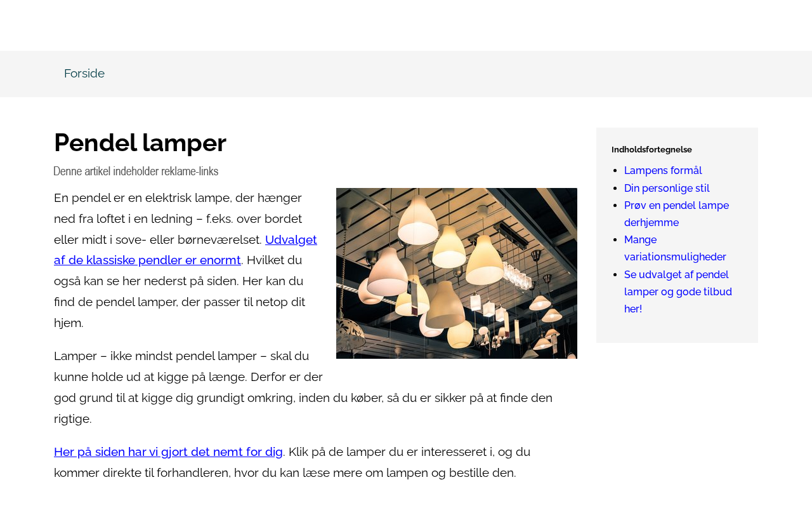Open 'Her på siden har vi gjort det nemt' link
The height and width of the screenshot is (508, 812).
[x=168, y=451]
